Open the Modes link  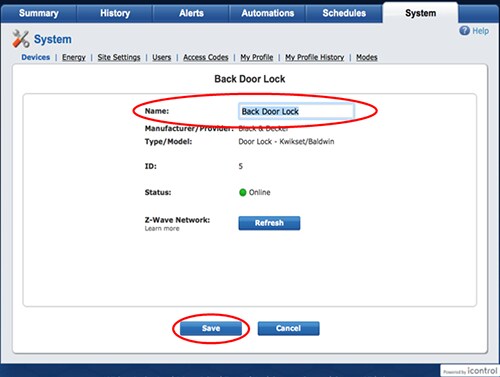click(367, 57)
